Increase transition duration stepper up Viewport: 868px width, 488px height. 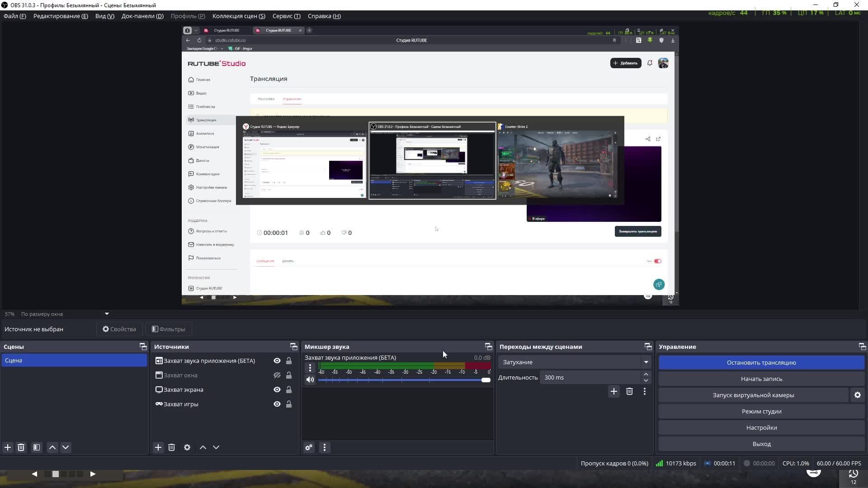click(646, 374)
